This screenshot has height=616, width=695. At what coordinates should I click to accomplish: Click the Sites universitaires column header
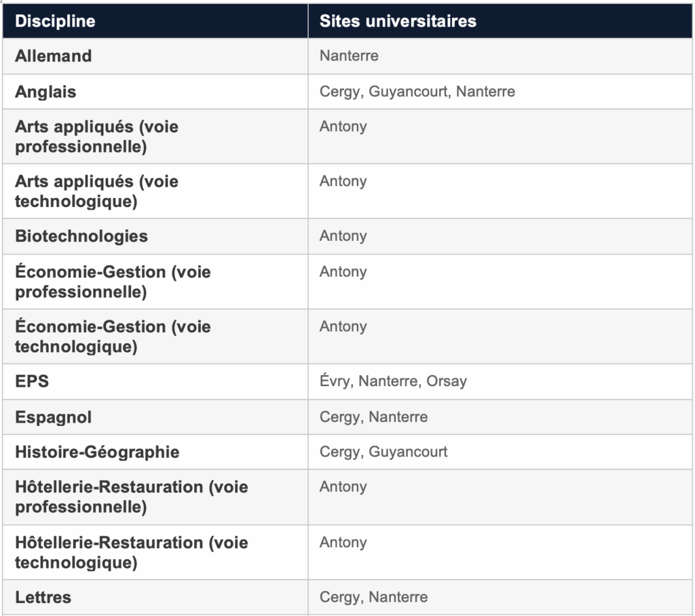[398, 21]
